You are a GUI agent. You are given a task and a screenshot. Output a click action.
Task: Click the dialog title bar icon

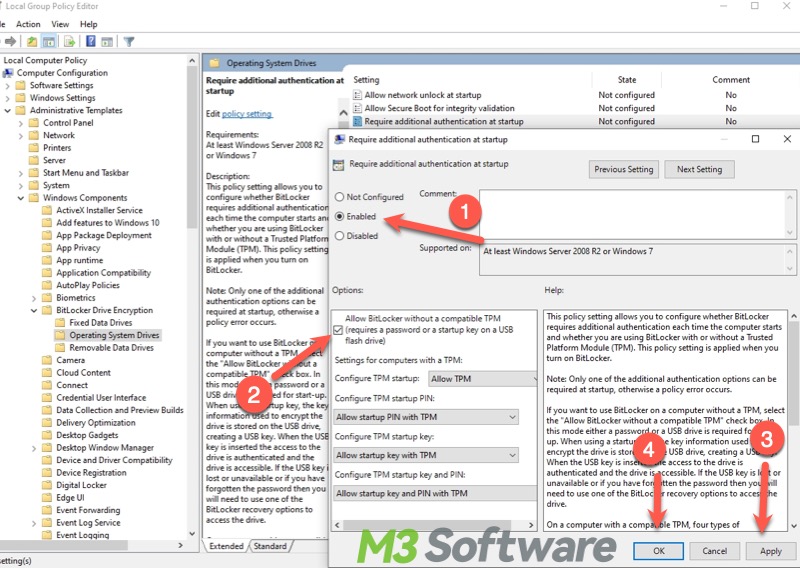coord(339,139)
